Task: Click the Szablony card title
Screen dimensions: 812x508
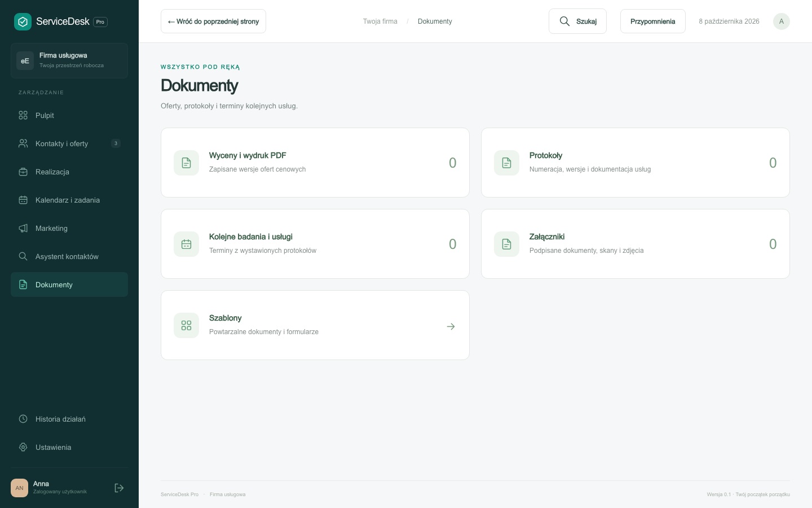Action: point(226,318)
